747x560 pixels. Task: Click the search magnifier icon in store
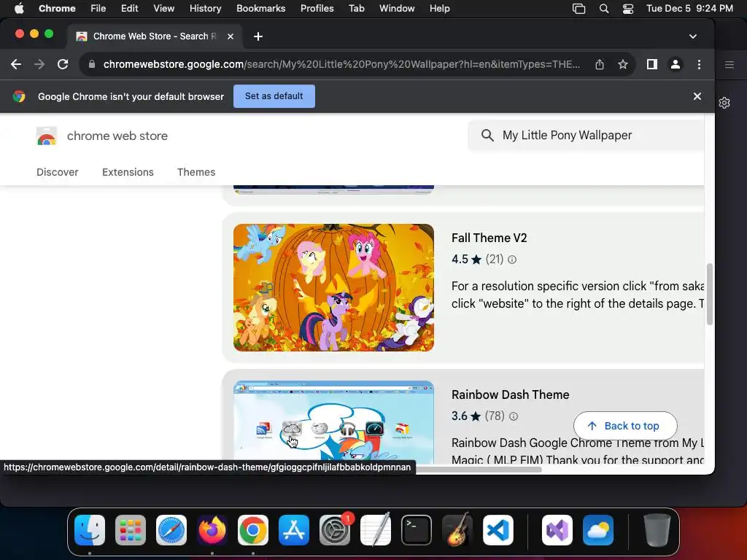(487, 135)
